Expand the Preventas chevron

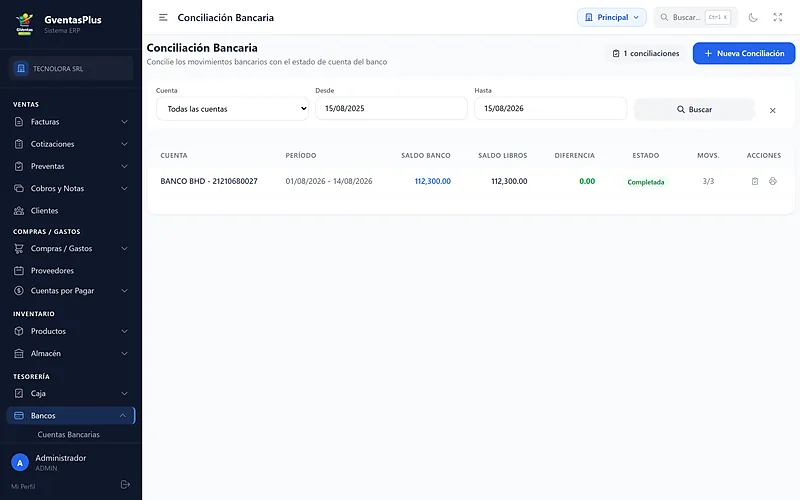click(124, 166)
